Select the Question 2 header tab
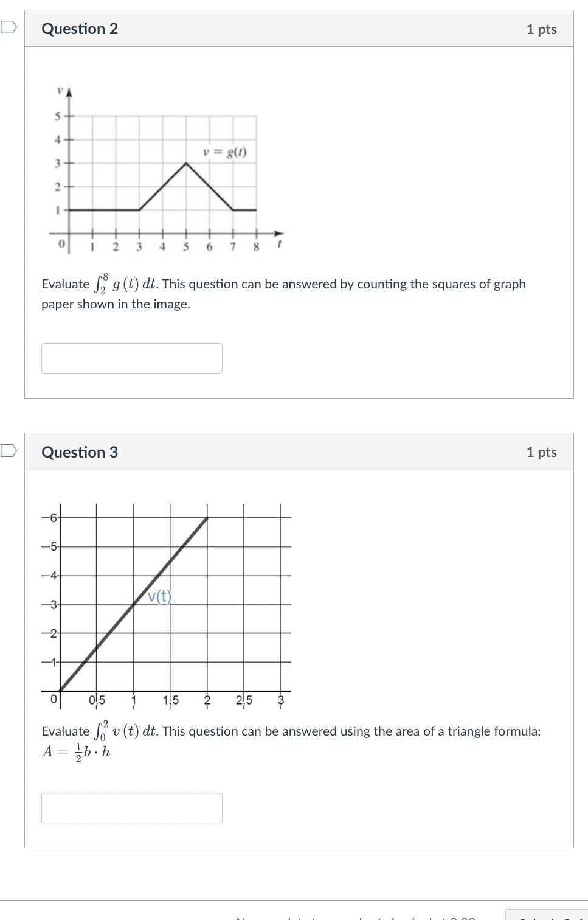Image resolution: width=588 pixels, height=920 pixels. [x=80, y=29]
